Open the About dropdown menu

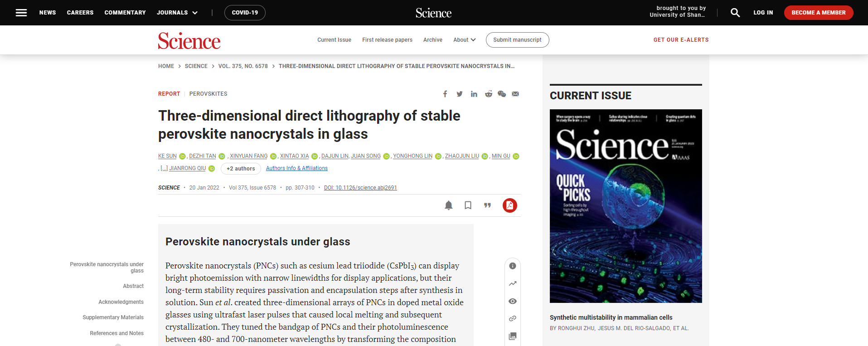click(x=464, y=40)
